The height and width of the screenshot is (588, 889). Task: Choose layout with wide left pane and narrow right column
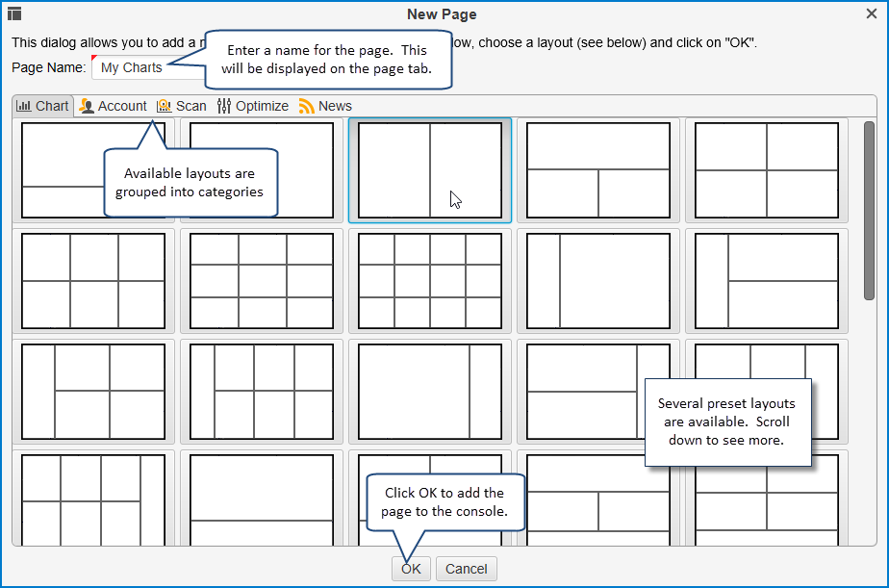[430, 391]
